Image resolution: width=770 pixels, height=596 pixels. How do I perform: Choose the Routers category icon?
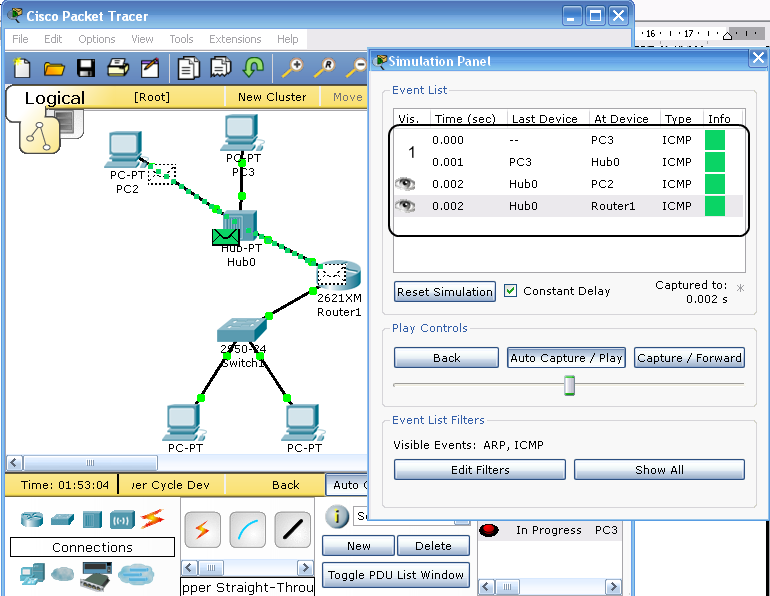pos(32,519)
